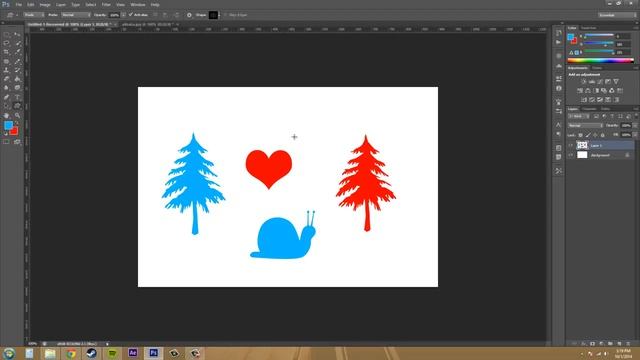
Task: Click the foreground blue color swatch in the toolbar
Action: [8, 125]
